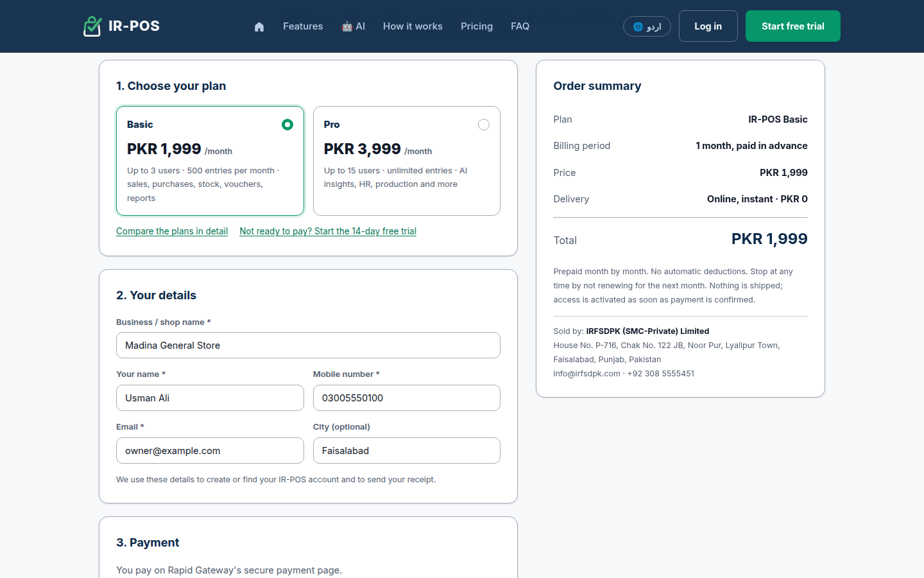924x578 pixels.
Task: Focus the City (optional) field
Action: [x=407, y=451]
